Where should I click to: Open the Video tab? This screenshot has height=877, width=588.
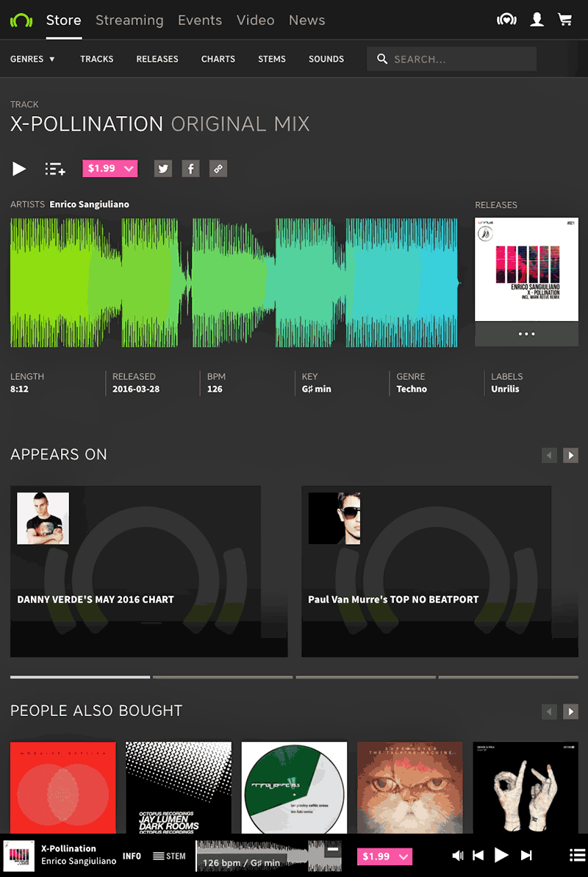[255, 20]
